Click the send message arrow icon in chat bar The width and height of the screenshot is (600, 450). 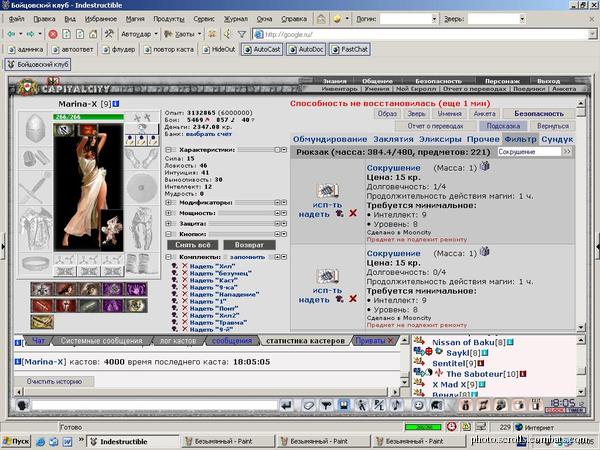[x=286, y=405]
